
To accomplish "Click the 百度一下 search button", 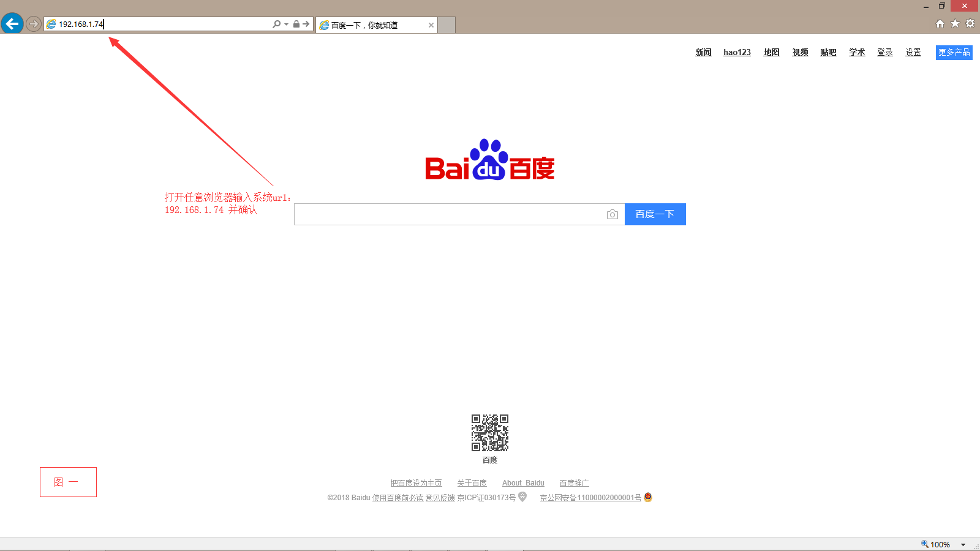I will tap(655, 214).
